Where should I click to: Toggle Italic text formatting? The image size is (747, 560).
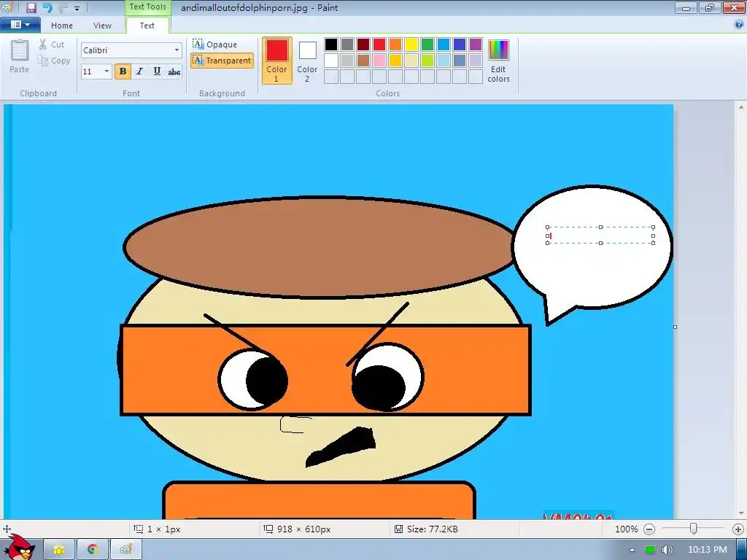pyautogui.click(x=139, y=71)
